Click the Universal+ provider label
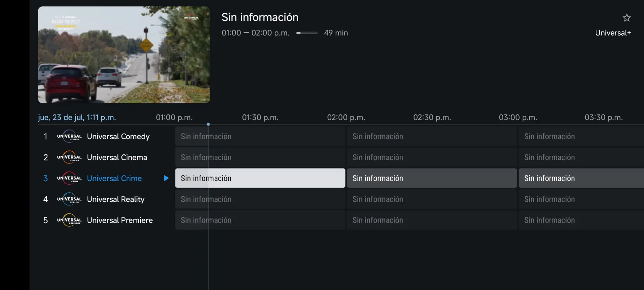Screen dimensions: 644x290 tap(613, 33)
